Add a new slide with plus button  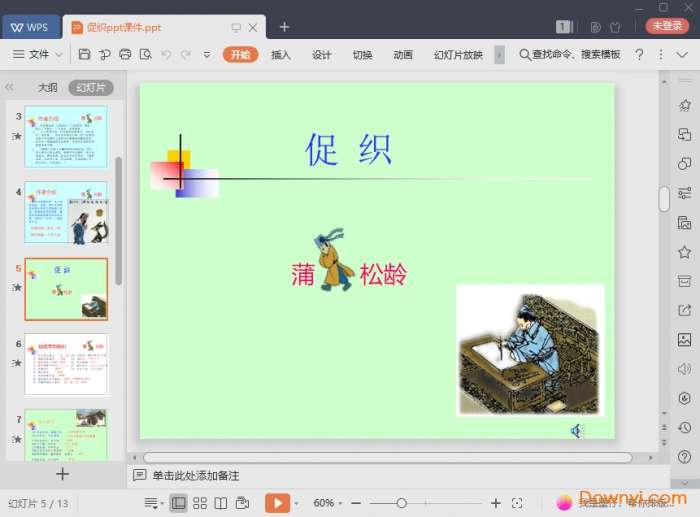pyautogui.click(x=62, y=474)
